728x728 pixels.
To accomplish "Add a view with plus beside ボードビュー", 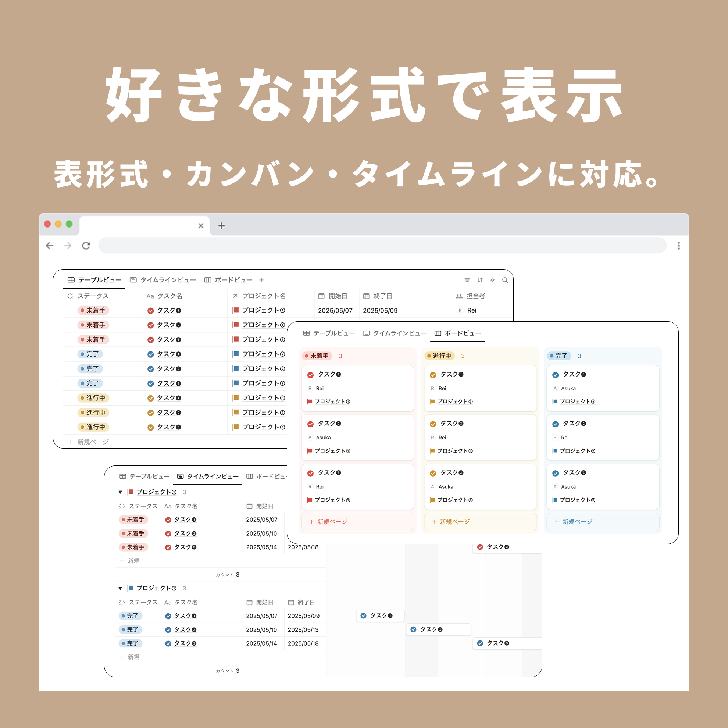I will click(x=261, y=280).
